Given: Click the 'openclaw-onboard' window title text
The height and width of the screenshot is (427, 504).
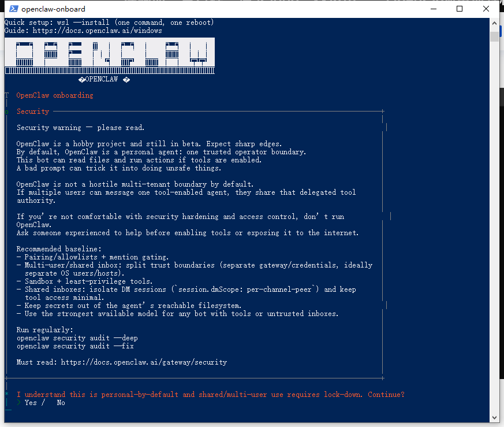Looking at the screenshot, I should pos(53,9).
